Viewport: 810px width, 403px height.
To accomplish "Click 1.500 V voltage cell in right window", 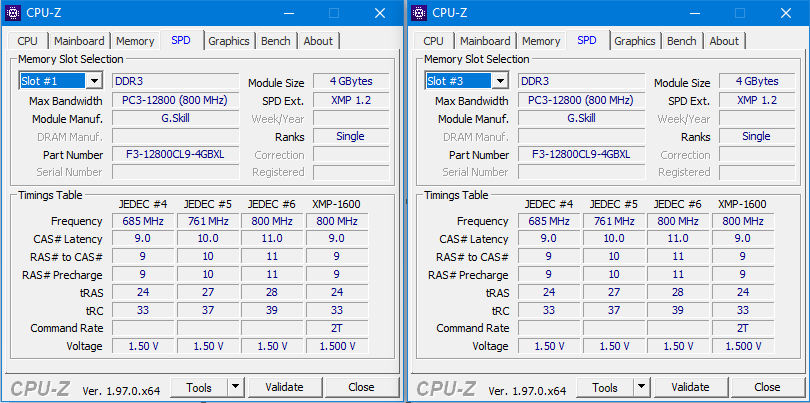I will (743, 346).
